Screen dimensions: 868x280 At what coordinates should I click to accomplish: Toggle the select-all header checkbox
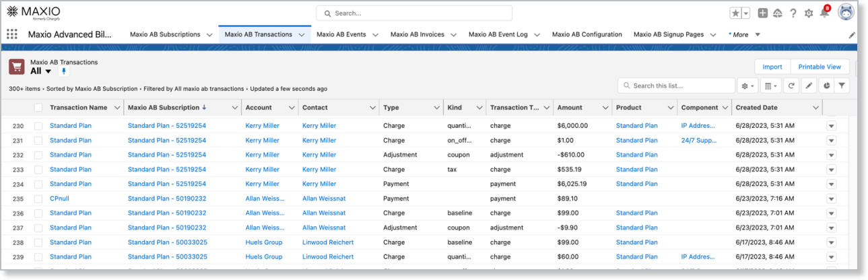[38, 108]
